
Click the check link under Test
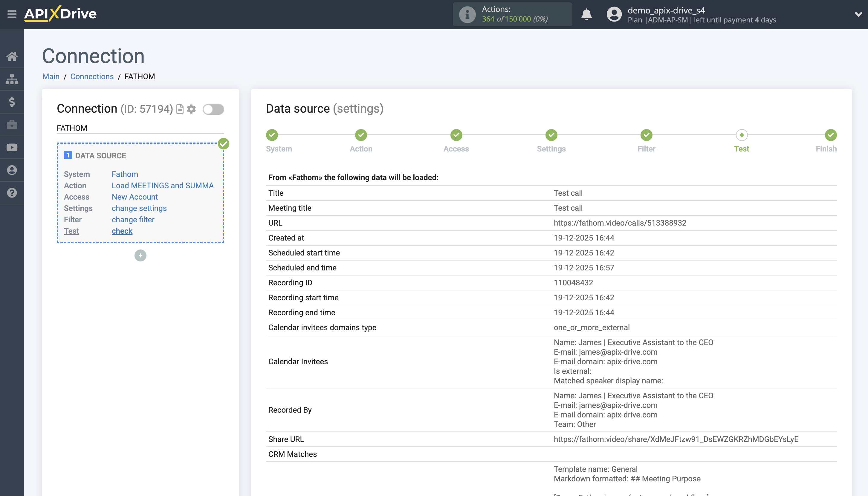pos(122,231)
